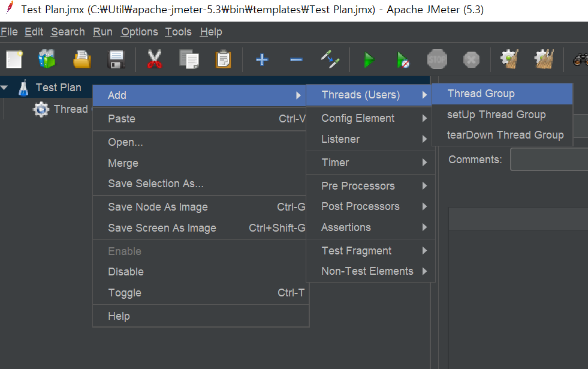Click the gray Stop sign icon

click(437, 59)
